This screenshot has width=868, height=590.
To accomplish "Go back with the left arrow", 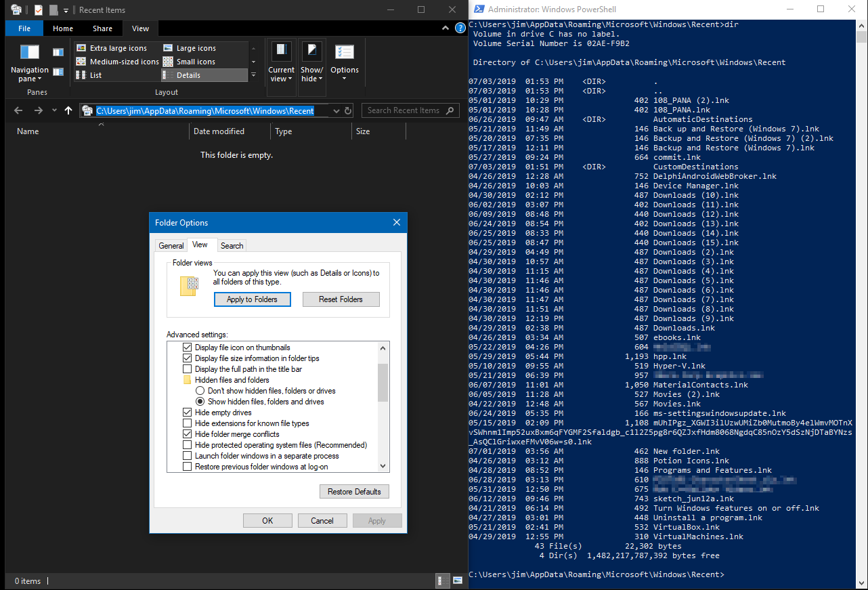I will pos(18,110).
